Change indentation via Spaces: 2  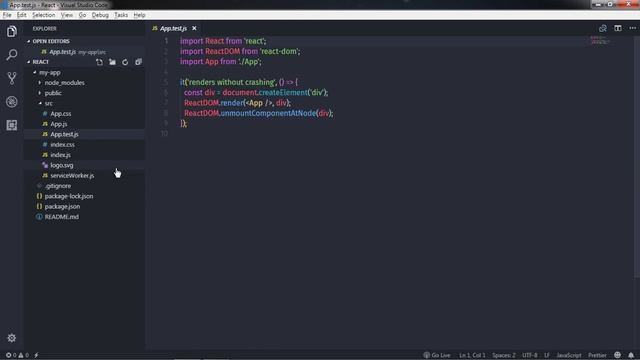(504, 355)
